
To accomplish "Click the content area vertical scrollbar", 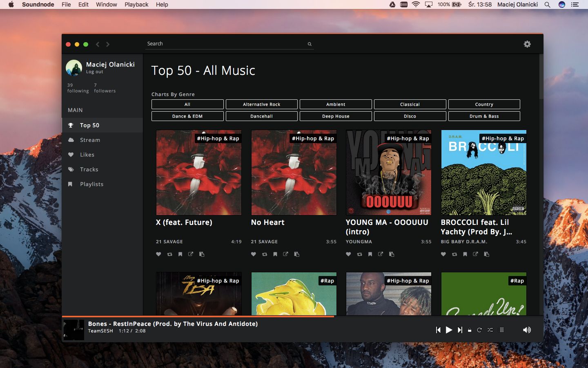I will tap(541, 76).
